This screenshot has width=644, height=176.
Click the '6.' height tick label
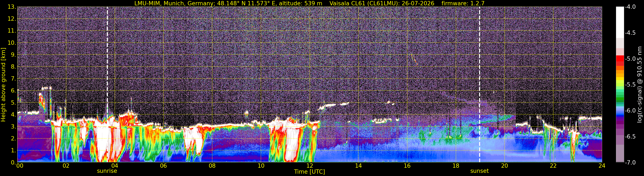(x=13, y=91)
